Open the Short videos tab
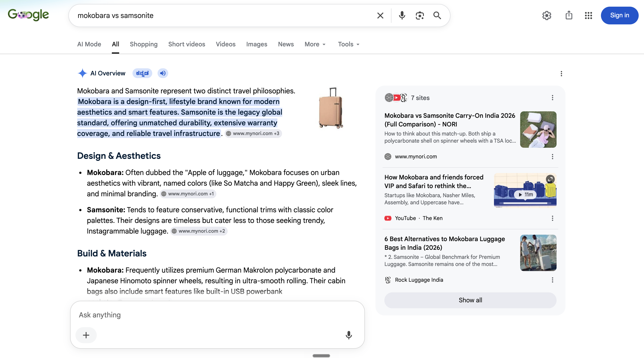The image size is (644, 358). point(186,44)
